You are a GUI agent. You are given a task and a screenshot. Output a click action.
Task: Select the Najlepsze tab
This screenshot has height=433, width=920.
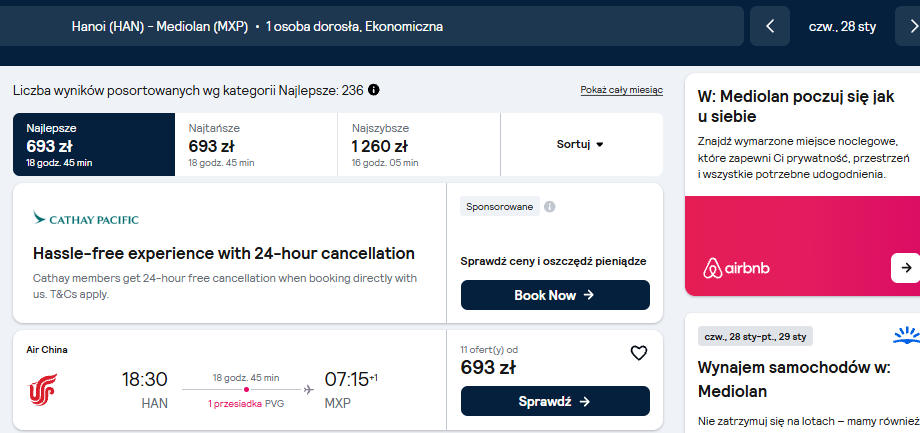pos(94,144)
